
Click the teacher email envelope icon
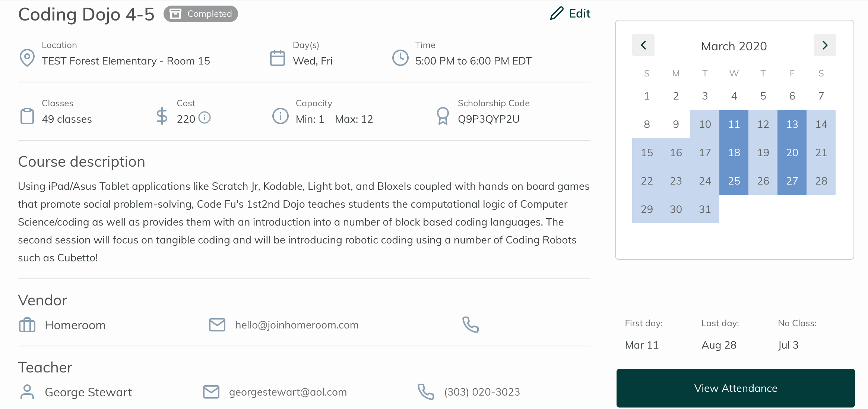(x=211, y=392)
